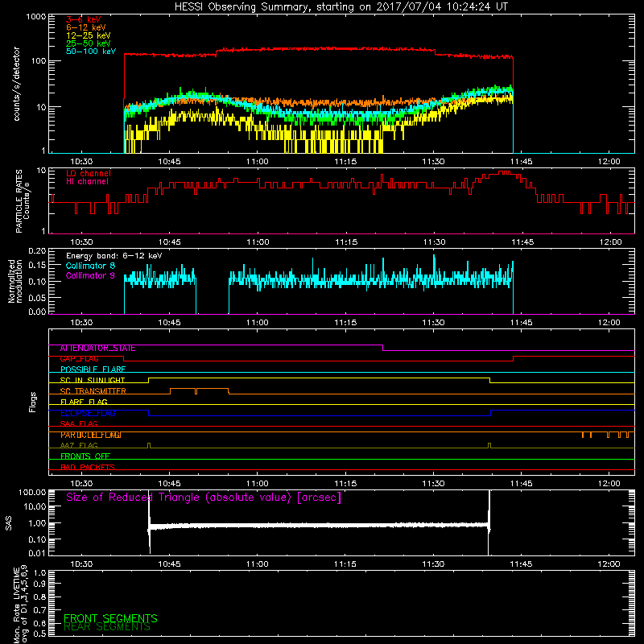The height and width of the screenshot is (644, 644).
Task: Select the Collimator 9 legend label
Action: click(x=90, y=275)
